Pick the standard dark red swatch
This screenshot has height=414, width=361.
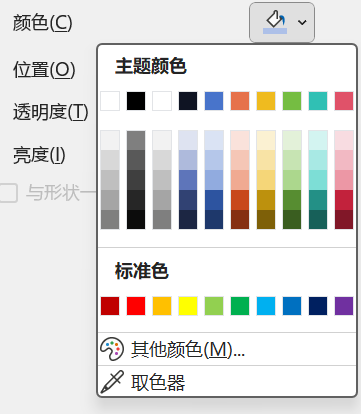110,306
